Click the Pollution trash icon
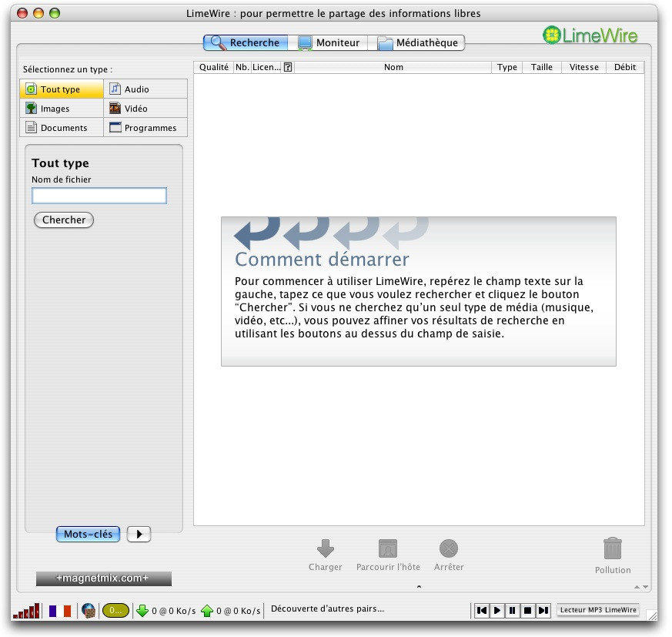The width and height of the screenshot is (672, 637). coord(613,548)
